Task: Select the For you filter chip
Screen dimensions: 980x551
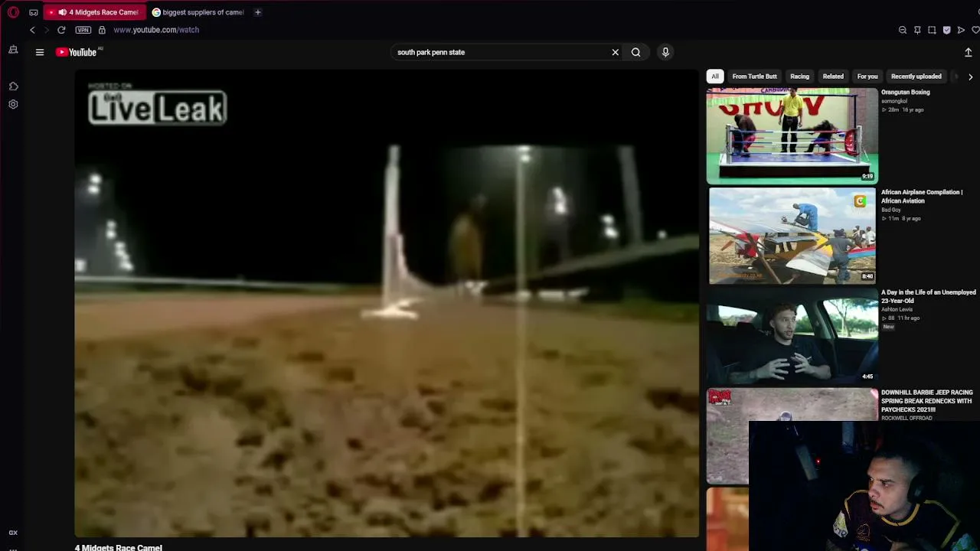Action: tap(867, 77)
